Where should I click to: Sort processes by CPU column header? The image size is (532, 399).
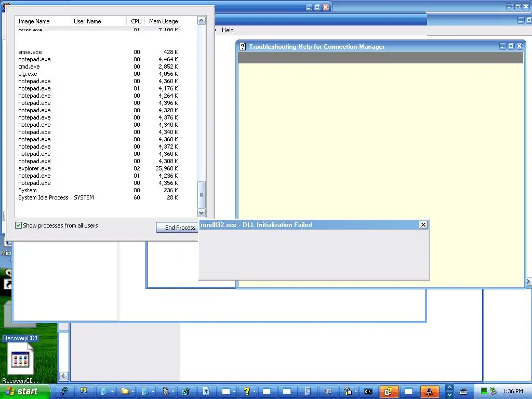click(136, 21)
